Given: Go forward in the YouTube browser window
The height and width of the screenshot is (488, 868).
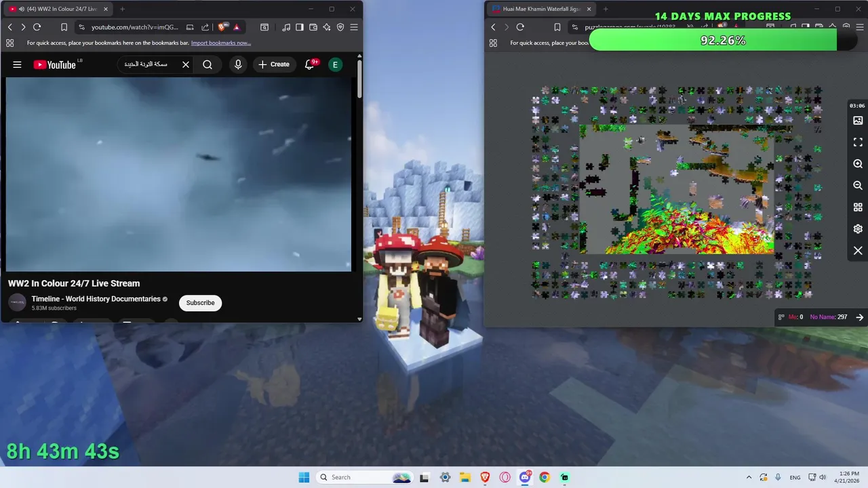Looking at the screenshot, I should pos(23,27).
